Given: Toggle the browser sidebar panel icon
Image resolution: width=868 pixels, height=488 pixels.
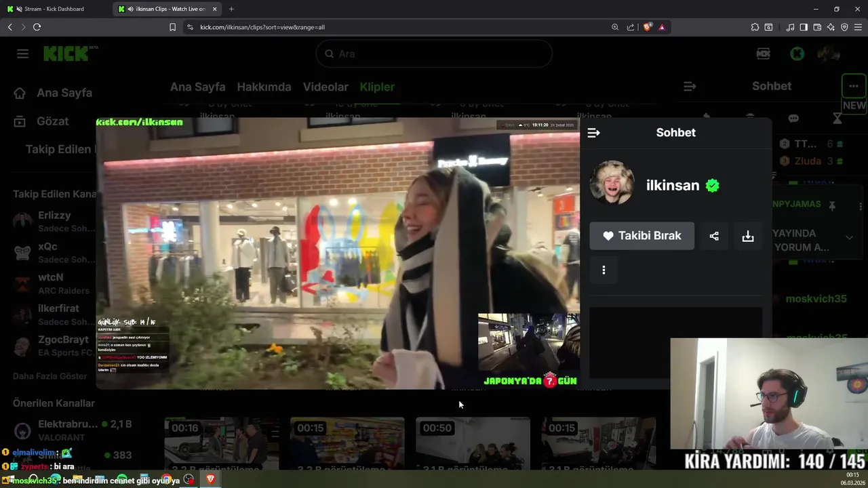Looking at the screenshot, I should [804, 27].
